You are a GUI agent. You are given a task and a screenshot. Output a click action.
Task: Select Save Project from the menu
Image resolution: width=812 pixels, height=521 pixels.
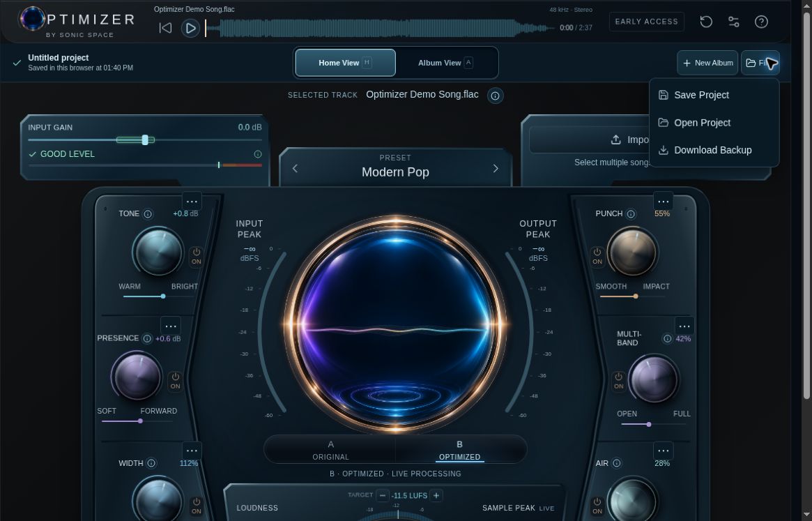click(x=714, y=95)
